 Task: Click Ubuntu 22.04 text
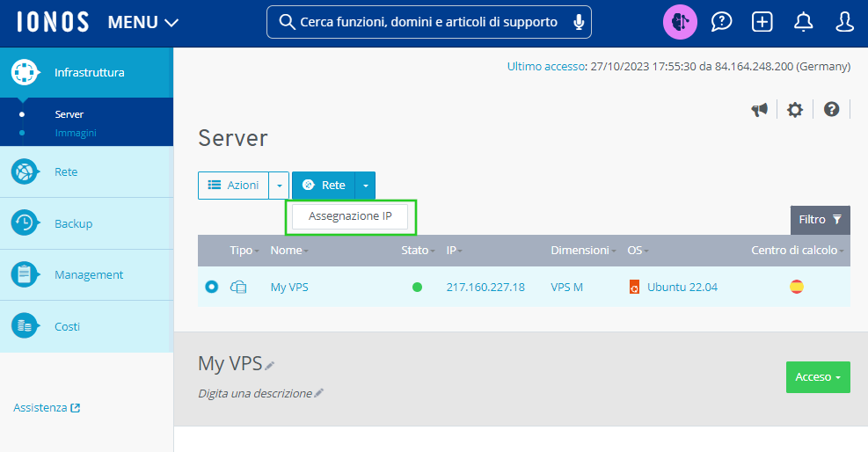tap(682, 288)
